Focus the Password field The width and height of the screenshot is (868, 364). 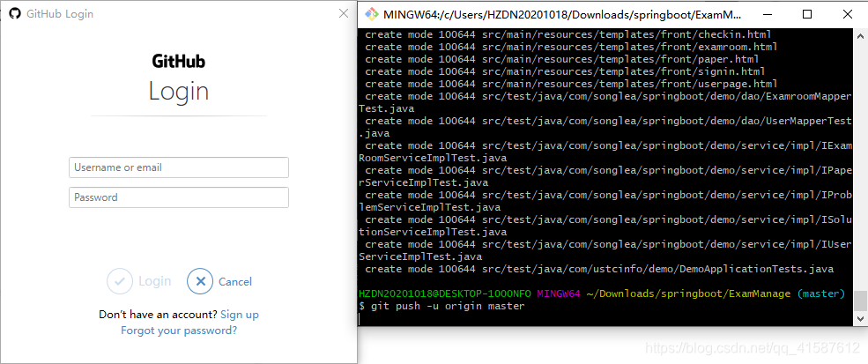point(179,197)
